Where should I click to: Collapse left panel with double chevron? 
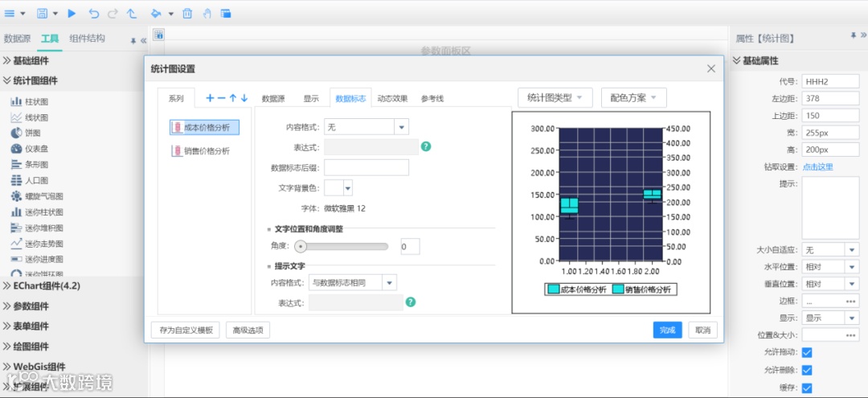tap(143, 40)
